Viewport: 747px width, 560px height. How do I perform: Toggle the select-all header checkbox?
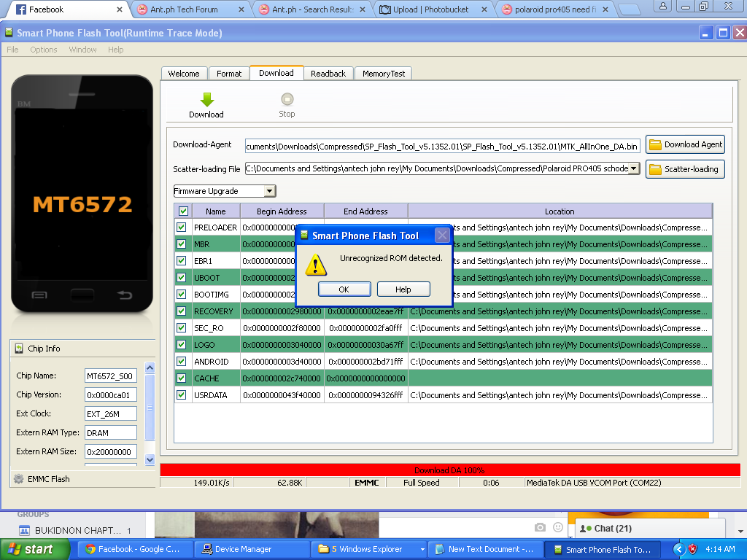(183, 211)
